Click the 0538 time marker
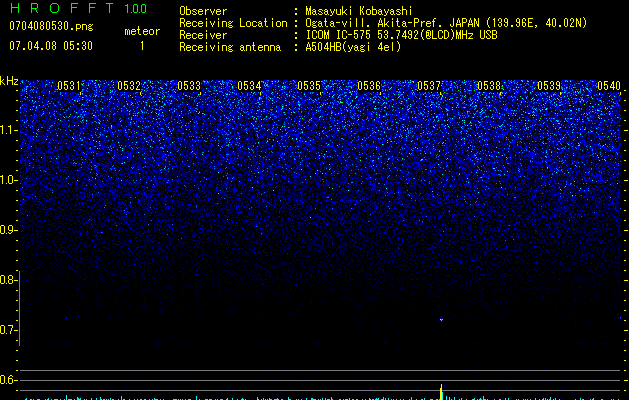Screen dimensions: 629x400 (x=489, y=86)
